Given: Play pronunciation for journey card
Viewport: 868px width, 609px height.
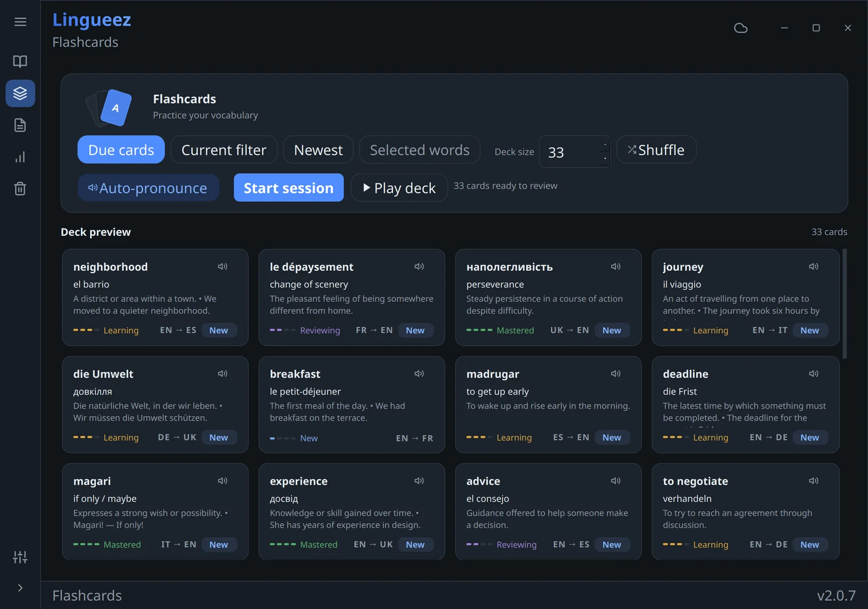Looking at the screenshot, I should pos(813,267).
